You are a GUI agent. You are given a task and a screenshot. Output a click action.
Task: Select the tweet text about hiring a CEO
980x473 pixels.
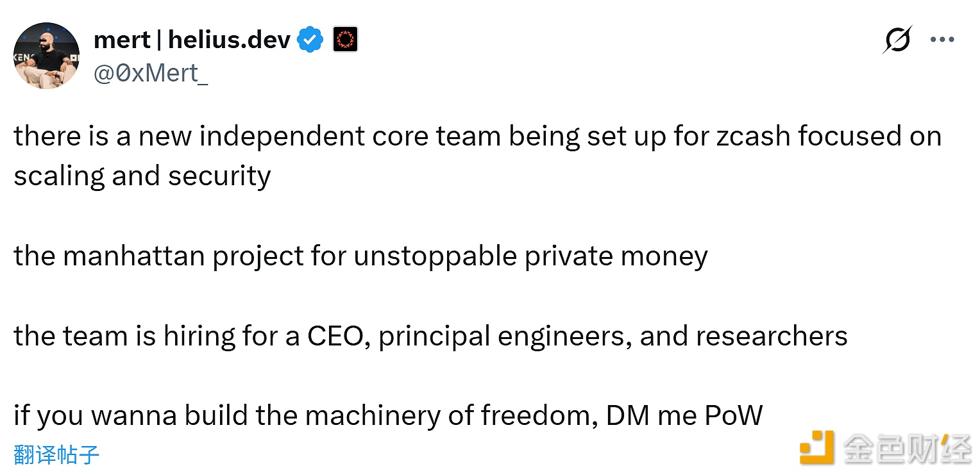point(430,335)
